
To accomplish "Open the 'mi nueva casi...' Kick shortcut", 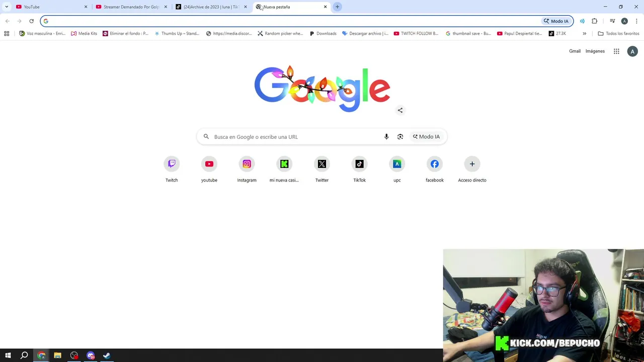I will [x=284, y=170].
